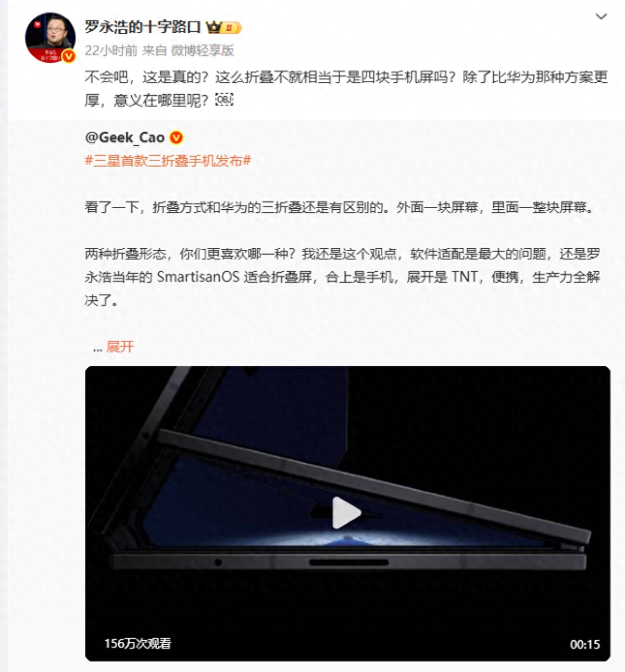
Task: Click the 156万次观看 view count
Action: click(137, 644)
